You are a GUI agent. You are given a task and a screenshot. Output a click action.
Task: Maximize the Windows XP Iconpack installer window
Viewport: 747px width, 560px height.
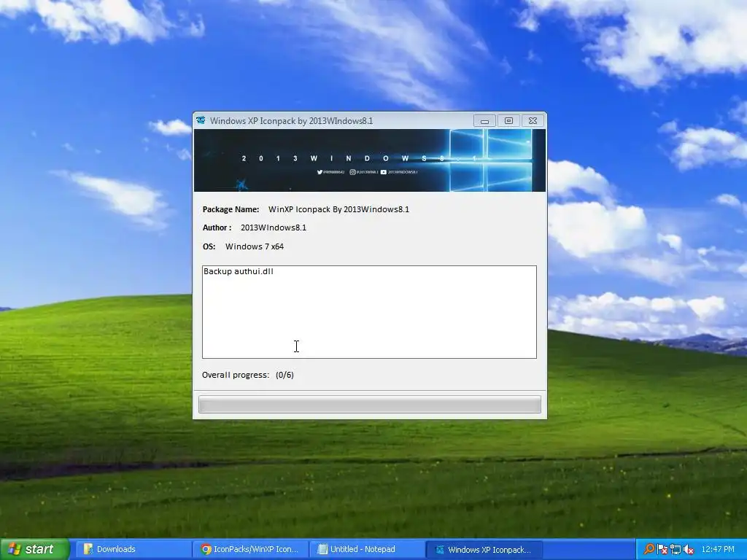coord(508,121)
